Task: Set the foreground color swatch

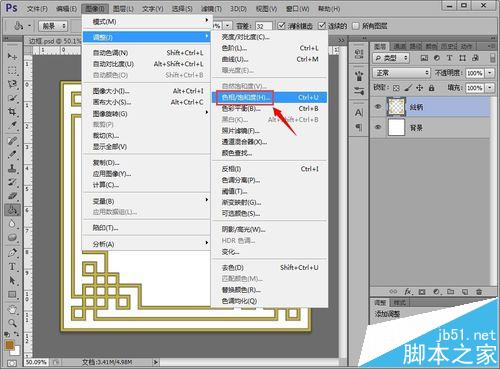Action: click(x=9, y=345)
